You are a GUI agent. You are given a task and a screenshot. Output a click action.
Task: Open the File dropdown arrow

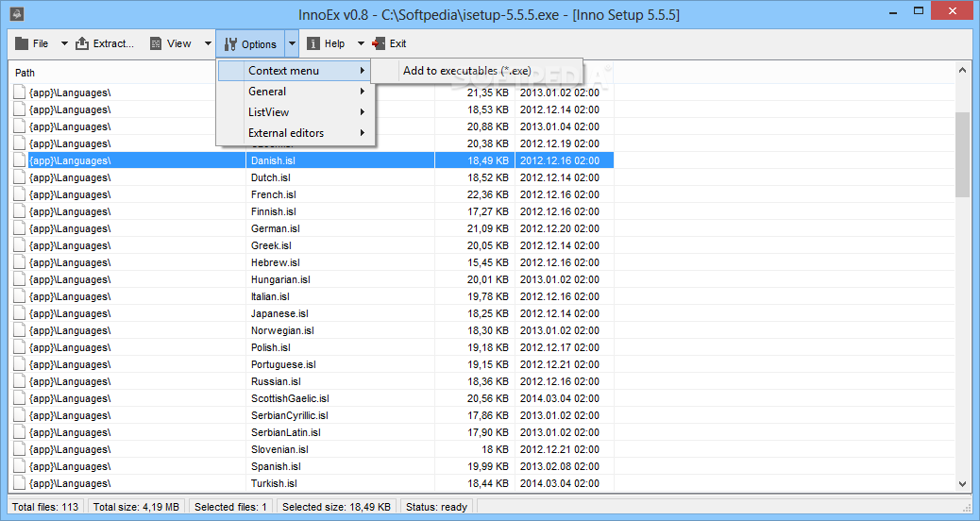click(64, 43)
